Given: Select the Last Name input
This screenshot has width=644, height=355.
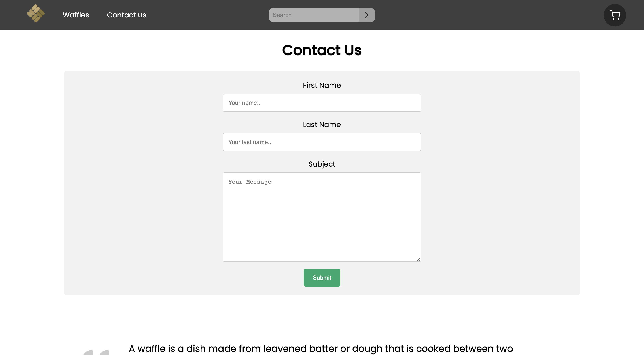Looking at the screenshot, I should point(322,142).
